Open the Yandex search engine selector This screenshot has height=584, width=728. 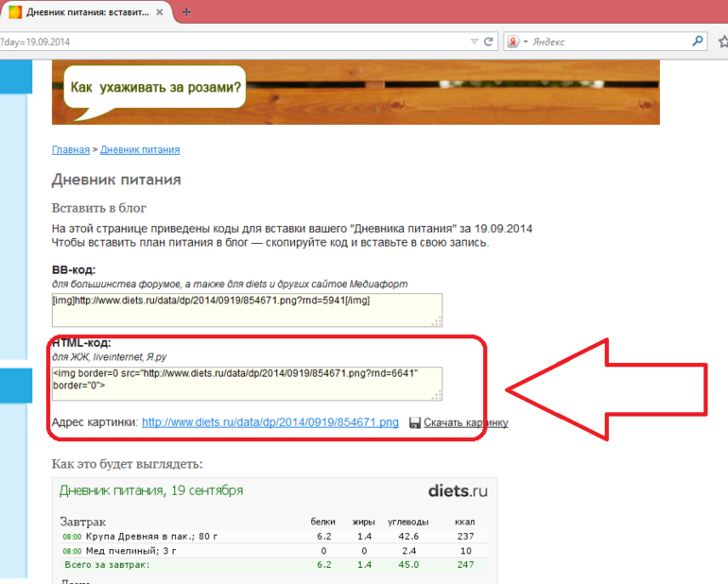click(517, 42)
